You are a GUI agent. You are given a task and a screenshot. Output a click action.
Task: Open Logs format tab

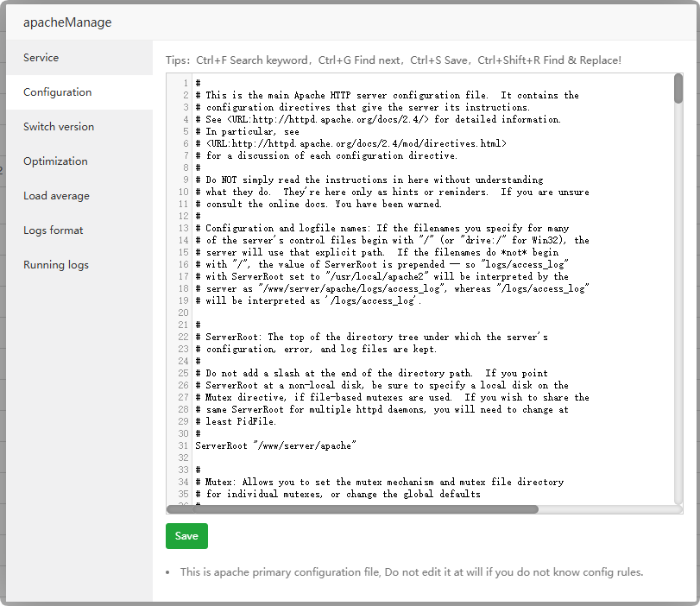click(79, 230)
